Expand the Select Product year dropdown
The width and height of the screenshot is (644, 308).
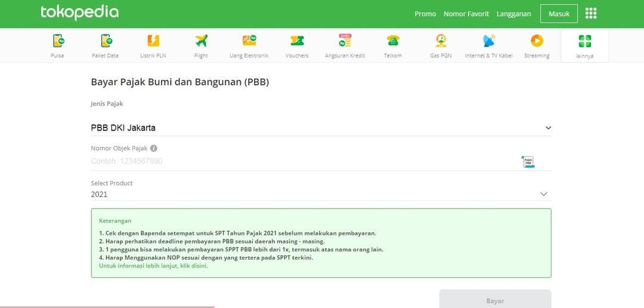click(x=321, y=194)
